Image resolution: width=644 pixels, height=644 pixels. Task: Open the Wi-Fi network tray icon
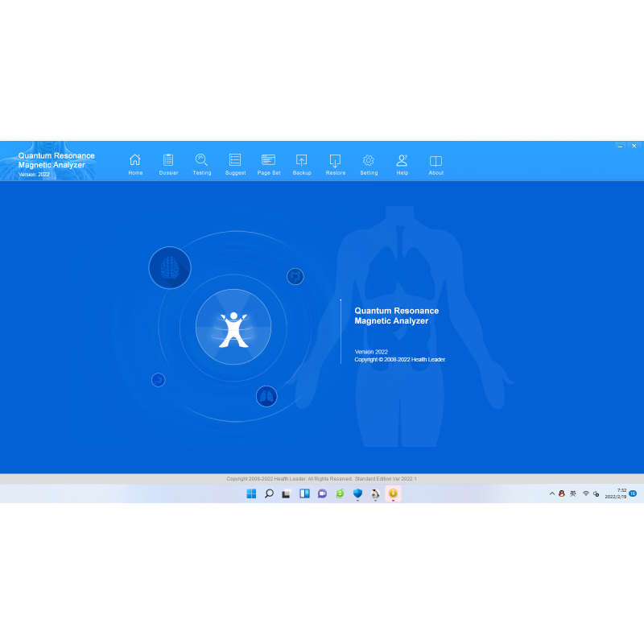(586, 493)
